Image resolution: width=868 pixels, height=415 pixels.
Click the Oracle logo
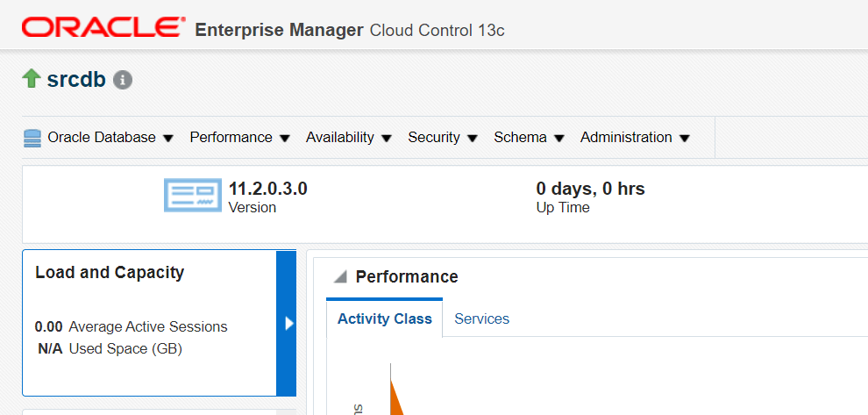click(x=103, y=28)
